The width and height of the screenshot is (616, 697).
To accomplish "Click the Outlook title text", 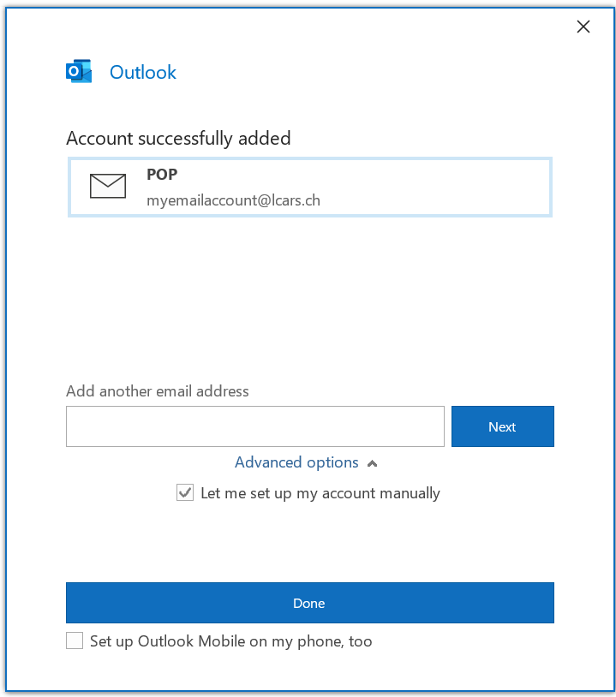I will click(x=143, y=72).
